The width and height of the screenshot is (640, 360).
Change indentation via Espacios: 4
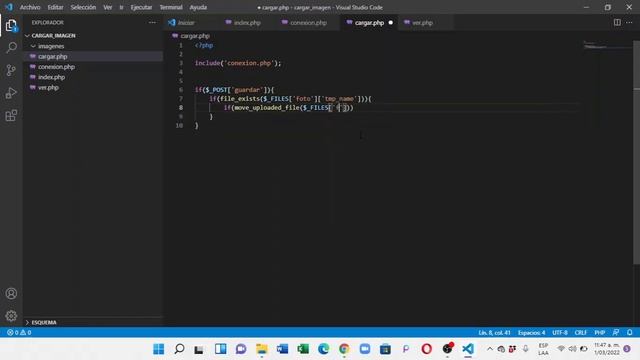click(531, 333)
